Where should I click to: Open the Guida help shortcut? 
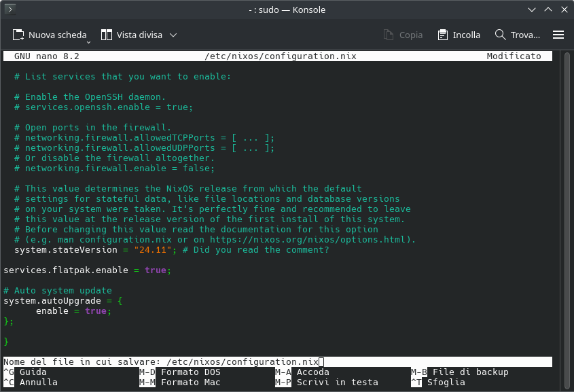click(33, 372)
